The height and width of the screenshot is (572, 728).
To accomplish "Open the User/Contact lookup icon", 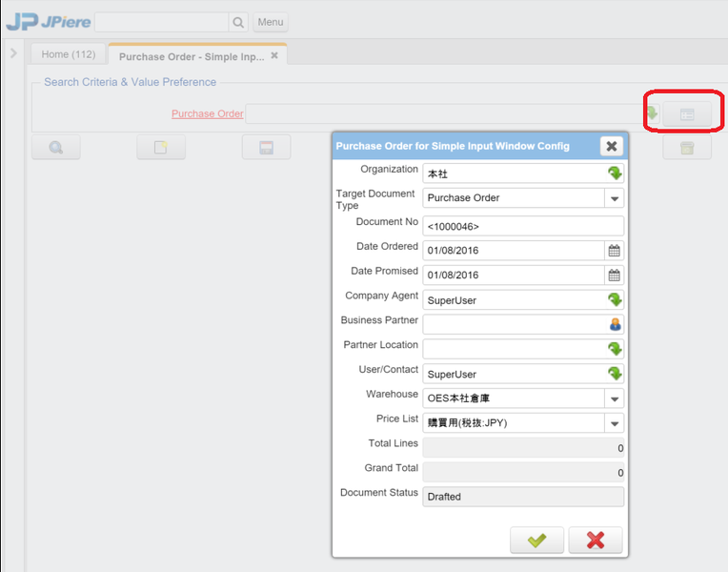I will pyautogui.click(x=615, y=374).
